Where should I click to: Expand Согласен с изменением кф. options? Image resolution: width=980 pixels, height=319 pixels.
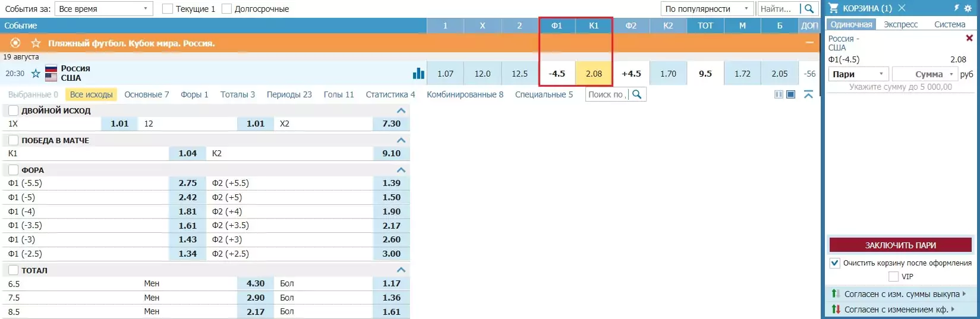[953, 309]
